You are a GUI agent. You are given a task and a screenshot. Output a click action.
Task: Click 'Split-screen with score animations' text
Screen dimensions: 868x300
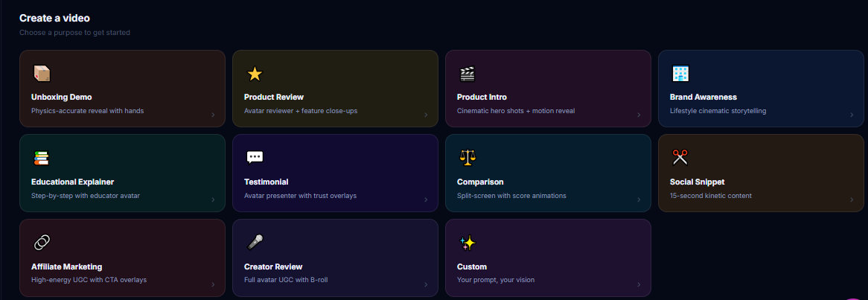[511, 195]
